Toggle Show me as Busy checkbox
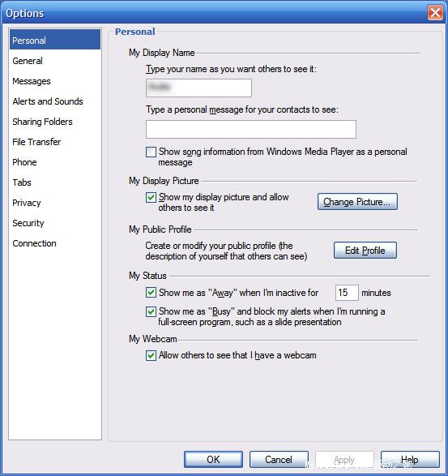 coord(151,311)
